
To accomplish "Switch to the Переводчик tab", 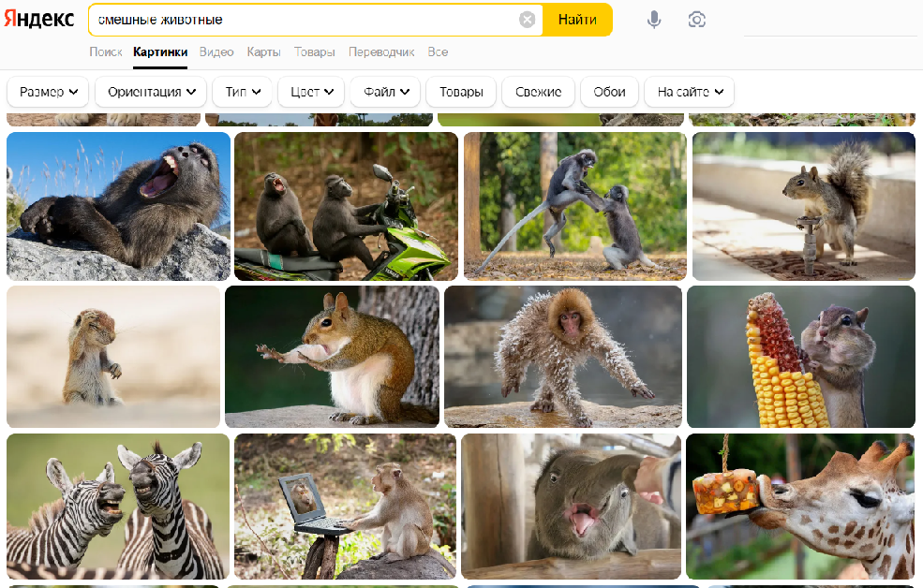I will pos(381,51).
